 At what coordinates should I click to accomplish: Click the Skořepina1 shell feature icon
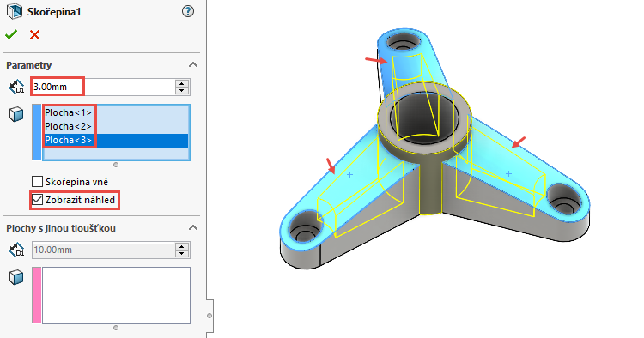pos(15,11)
